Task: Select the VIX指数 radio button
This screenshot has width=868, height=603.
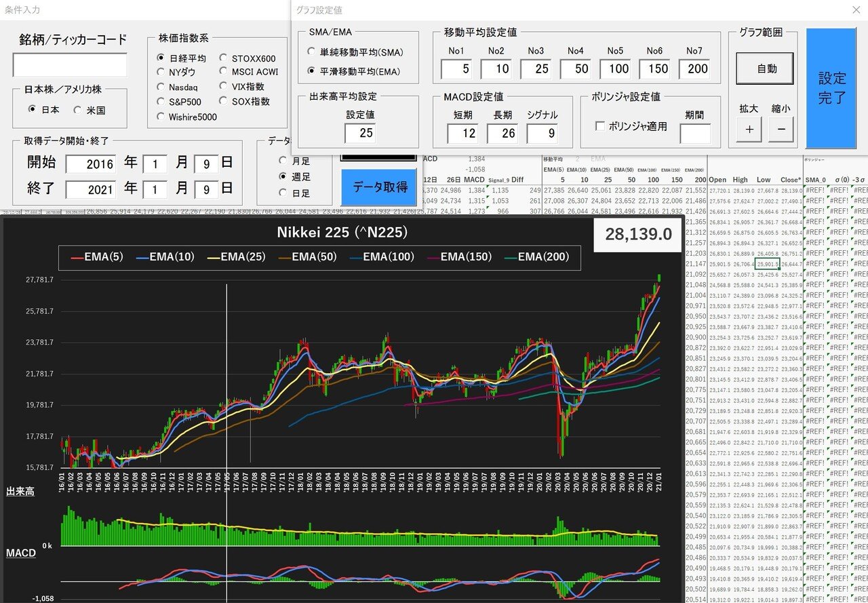Action: (x=224, y=87)
